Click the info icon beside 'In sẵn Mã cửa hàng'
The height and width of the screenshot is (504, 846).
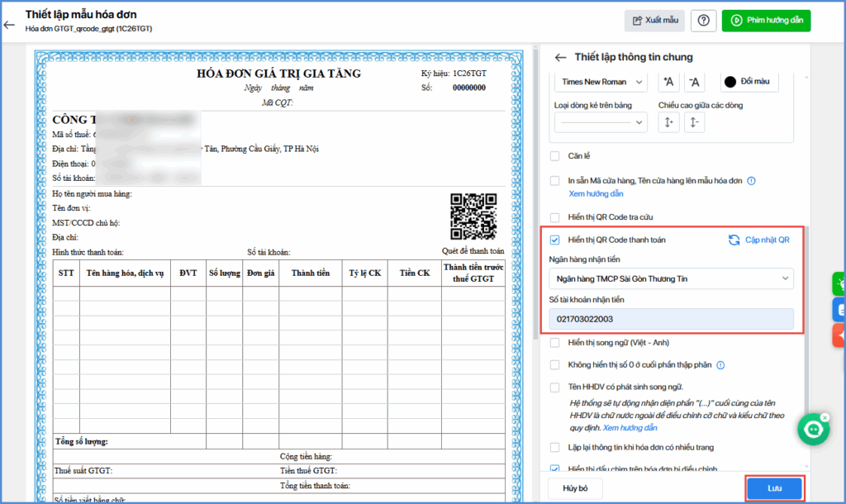752,181
